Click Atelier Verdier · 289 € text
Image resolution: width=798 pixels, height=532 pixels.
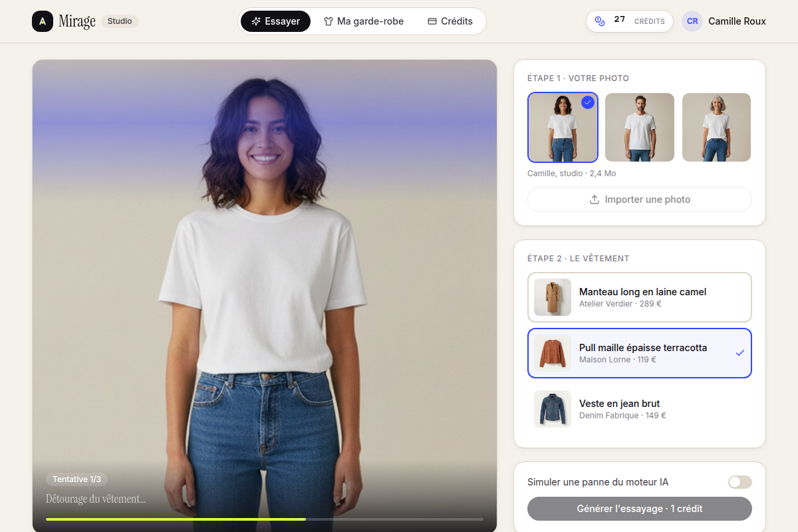pos(620,304)
